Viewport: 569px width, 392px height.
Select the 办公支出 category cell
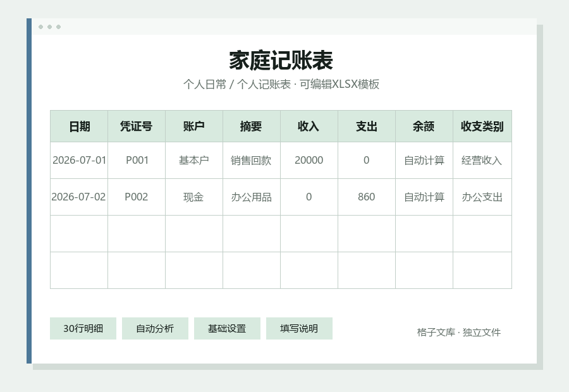point(482,197)
